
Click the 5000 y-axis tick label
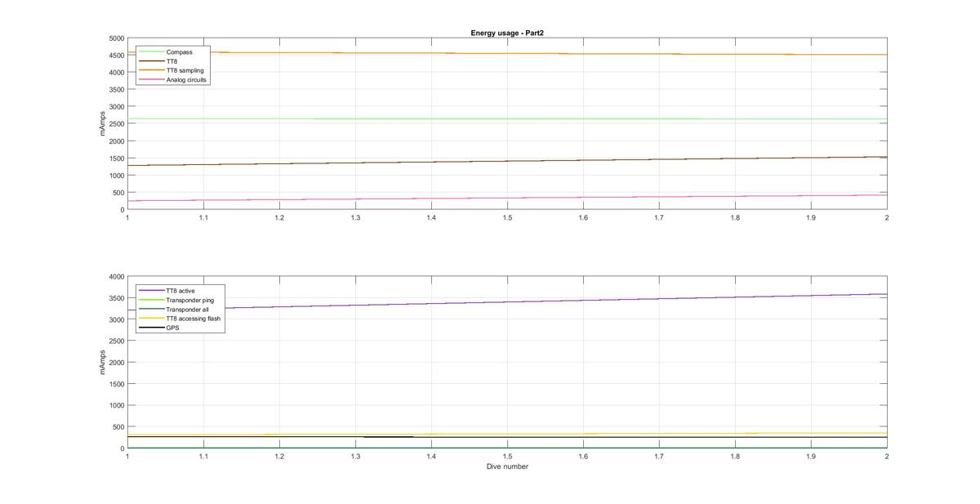116,38
